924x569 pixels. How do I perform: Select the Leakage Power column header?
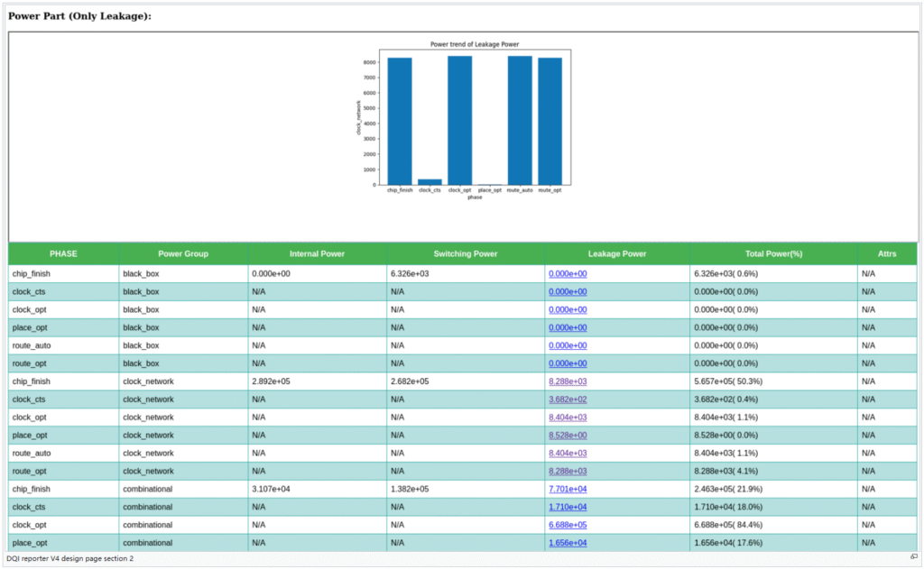pos(617,254)
